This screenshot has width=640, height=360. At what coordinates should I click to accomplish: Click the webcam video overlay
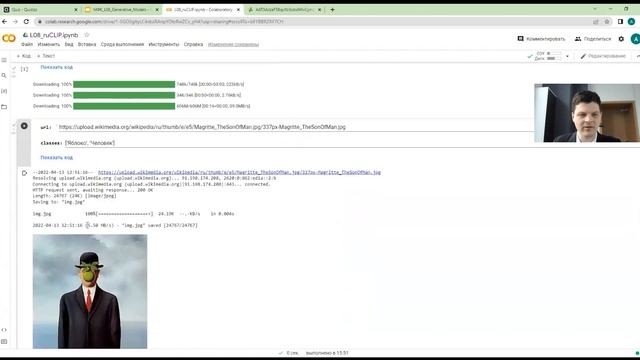click(587, 113)
